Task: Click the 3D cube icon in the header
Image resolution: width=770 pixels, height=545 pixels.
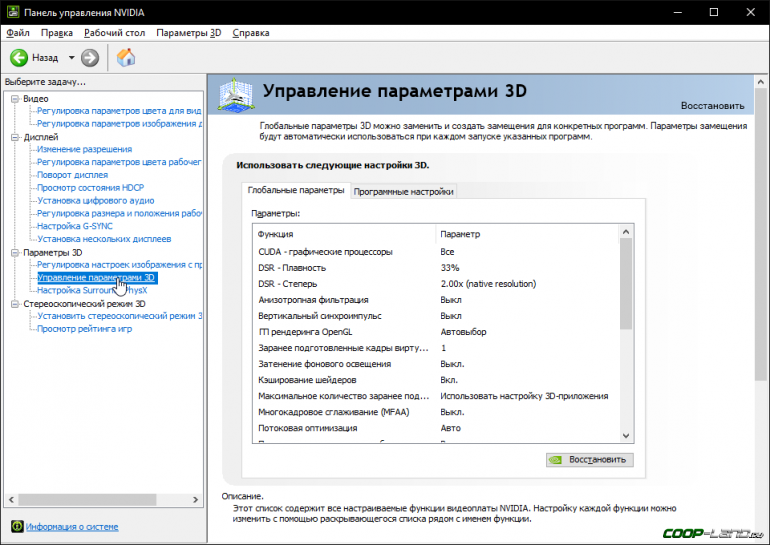Action: (x=236, y=94)
